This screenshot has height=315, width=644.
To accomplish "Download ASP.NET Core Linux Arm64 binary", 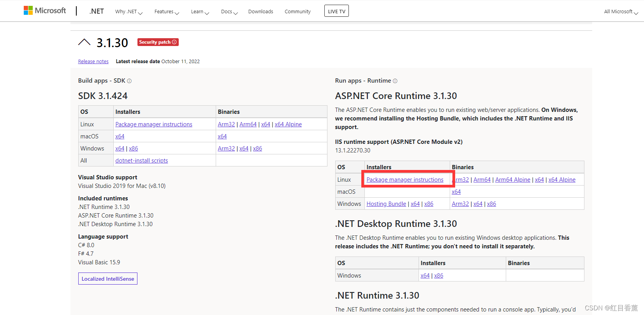I will pyautogui.click(x=482, y=180).
